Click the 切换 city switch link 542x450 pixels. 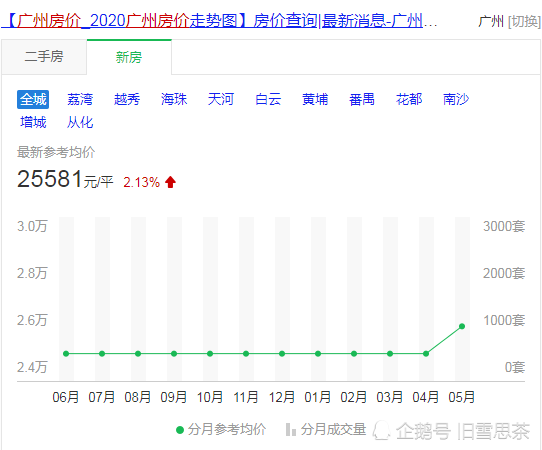(x=524, y=21)
